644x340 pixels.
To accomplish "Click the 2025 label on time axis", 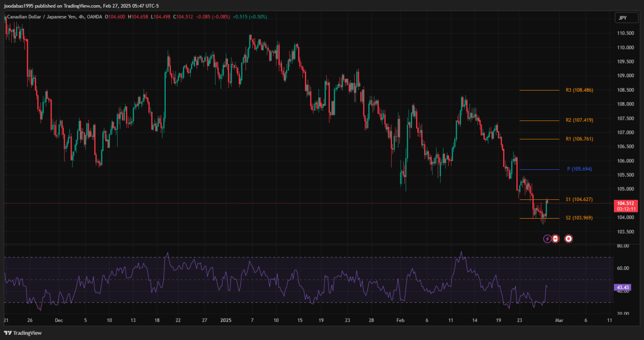I will [225, 320].
